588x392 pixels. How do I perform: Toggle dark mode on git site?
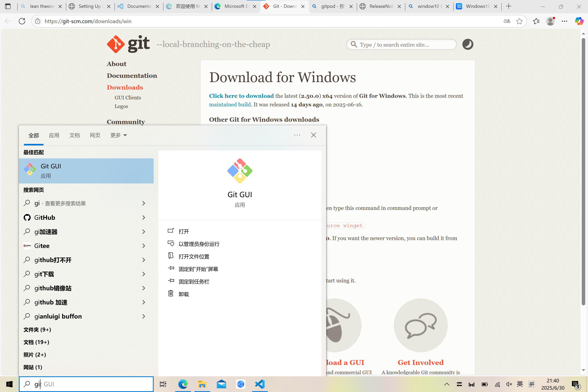click(467, 44)
